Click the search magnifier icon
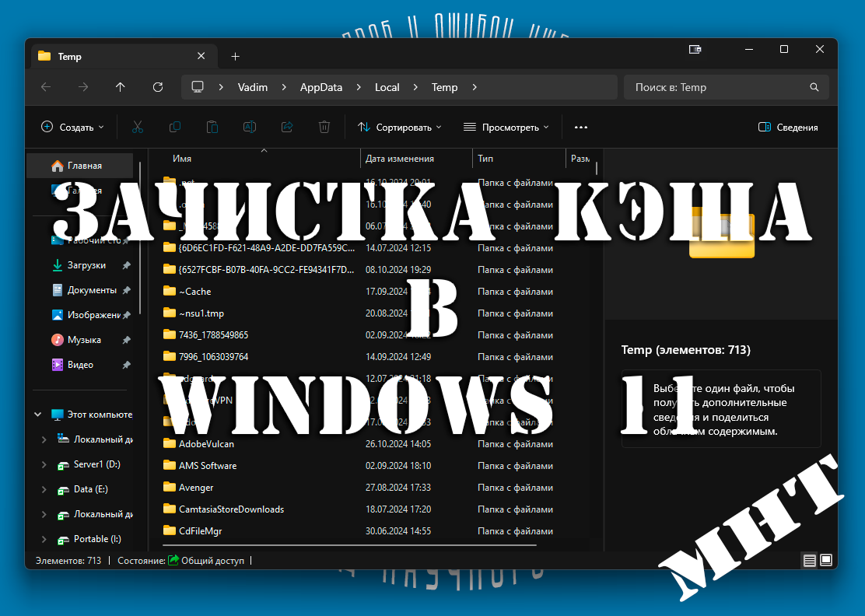 (814, 87)
